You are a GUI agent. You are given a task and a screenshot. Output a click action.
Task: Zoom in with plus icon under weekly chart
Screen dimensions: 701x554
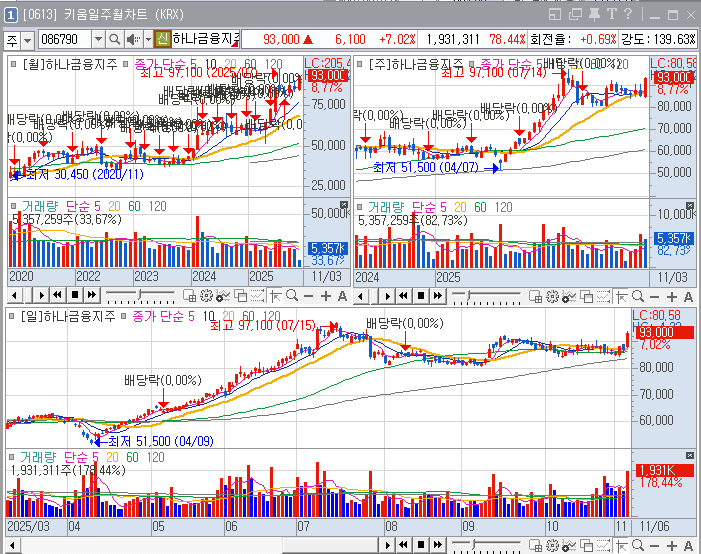click(671, 297)
